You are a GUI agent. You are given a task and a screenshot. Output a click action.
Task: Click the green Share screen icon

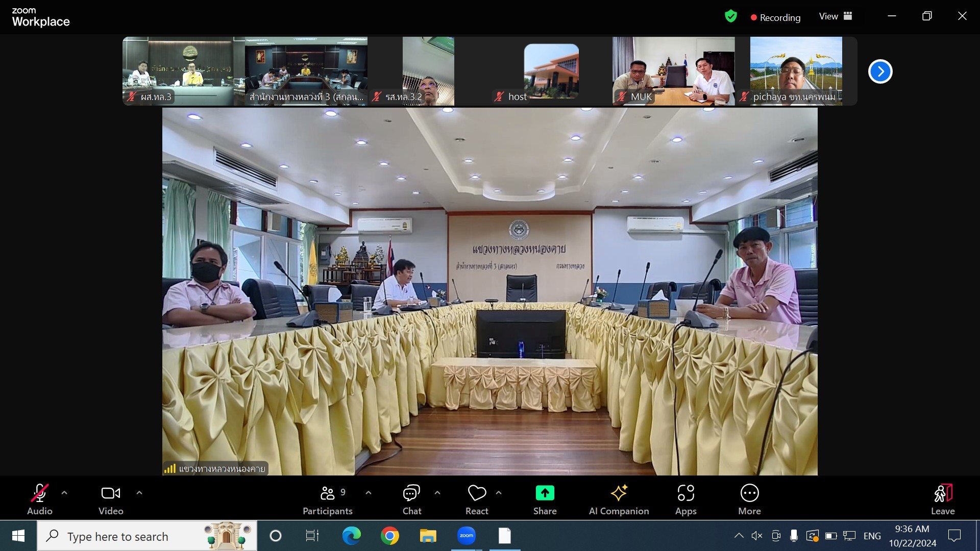coord(545,493)
